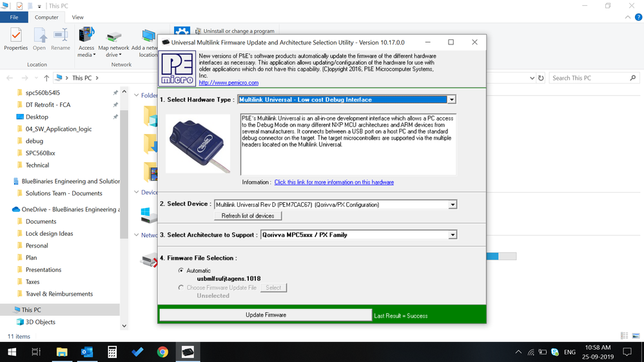Open the Lock design Ideas folder

click(x=49, y=234)
